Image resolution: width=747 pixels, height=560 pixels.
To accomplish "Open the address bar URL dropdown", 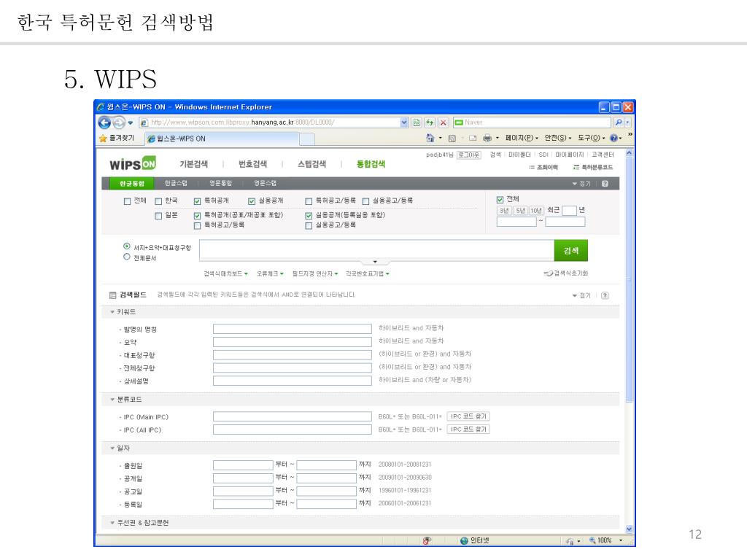I will click(404, 122).
